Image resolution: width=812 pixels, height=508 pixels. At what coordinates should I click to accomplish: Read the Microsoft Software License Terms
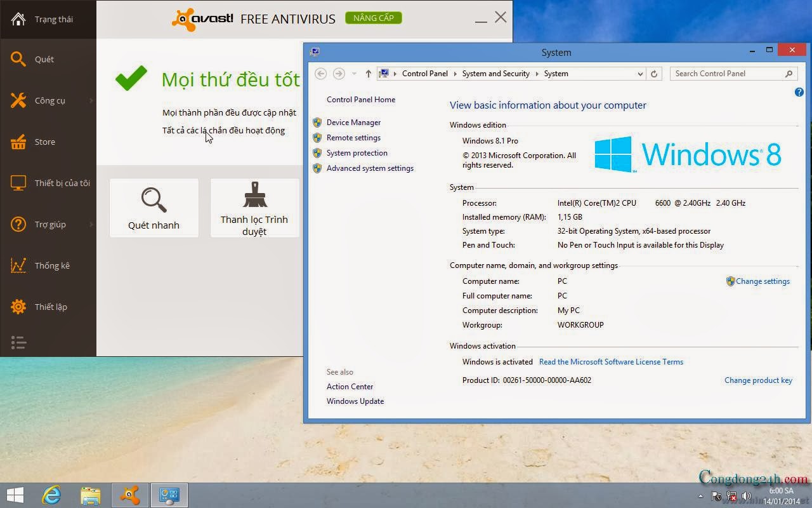click(x=611, y=362)
